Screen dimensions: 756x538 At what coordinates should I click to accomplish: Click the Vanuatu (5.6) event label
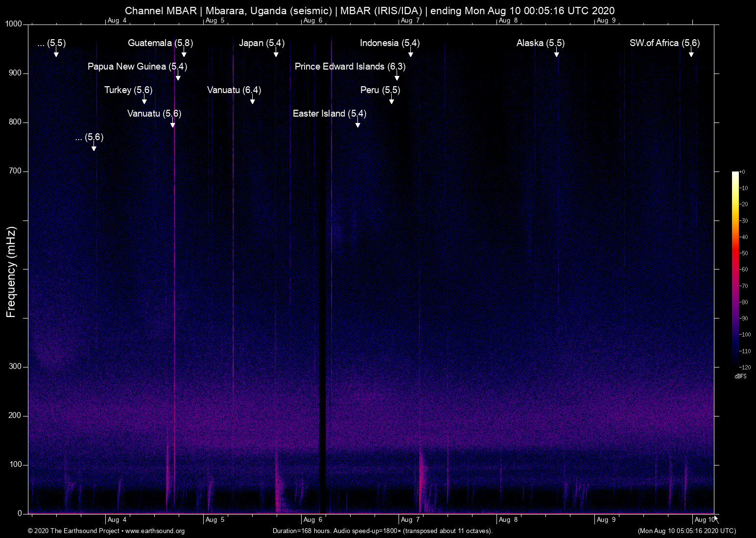click(154, 114)
